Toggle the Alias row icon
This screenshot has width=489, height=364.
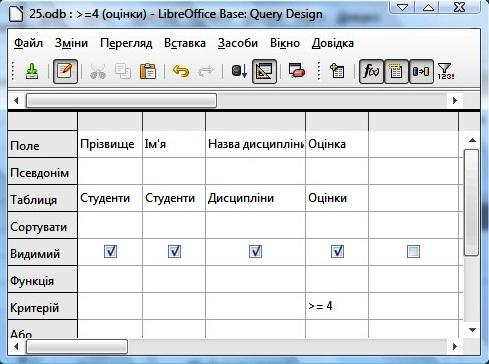(x=421, y=71)
